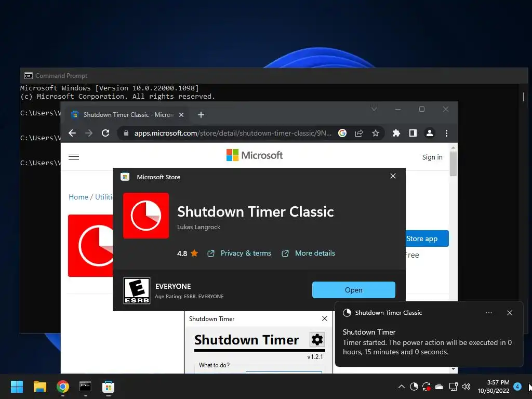Open the Chrome three-dot menu
The image size is (532, 399).
click(x=446, y=133)
